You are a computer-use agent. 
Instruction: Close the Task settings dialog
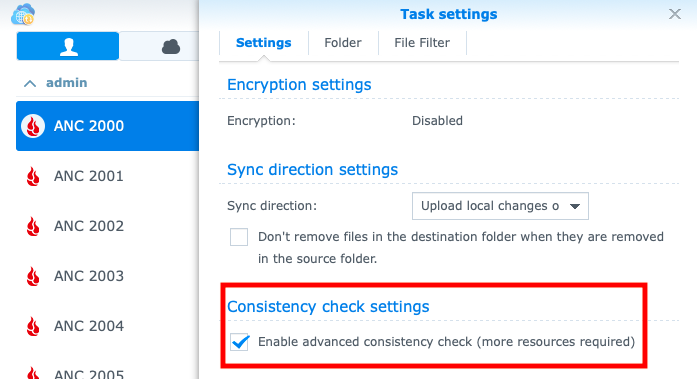[x=675, y=14]
